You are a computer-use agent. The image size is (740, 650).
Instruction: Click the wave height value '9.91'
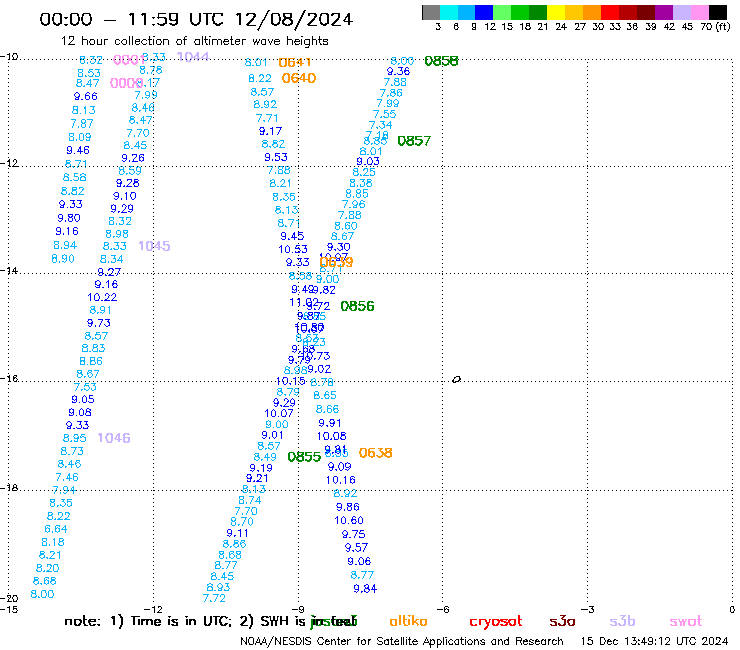[x=329, y=423]
